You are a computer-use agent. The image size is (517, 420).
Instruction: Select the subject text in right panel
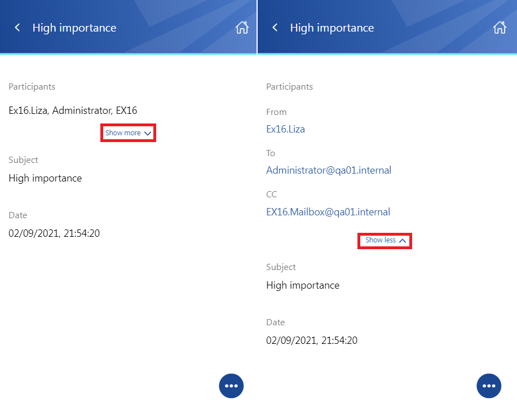point(303,285)
